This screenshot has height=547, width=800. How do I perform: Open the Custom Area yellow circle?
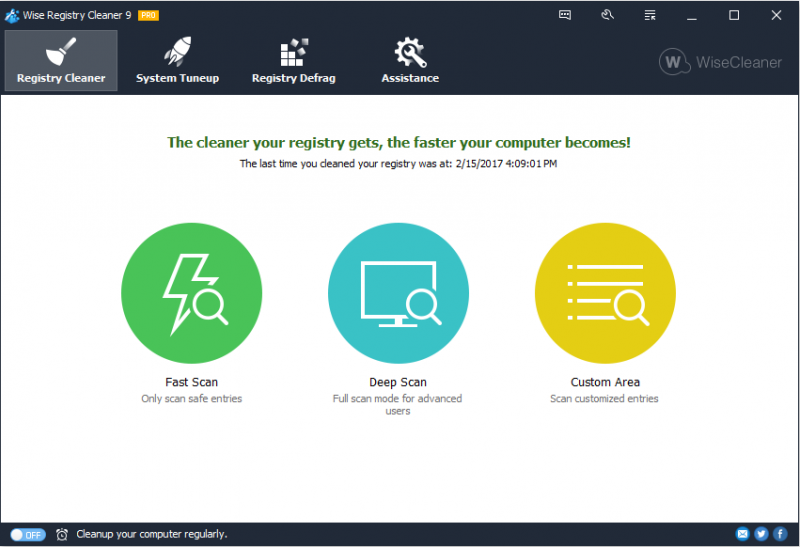click(x=605, y=293)
